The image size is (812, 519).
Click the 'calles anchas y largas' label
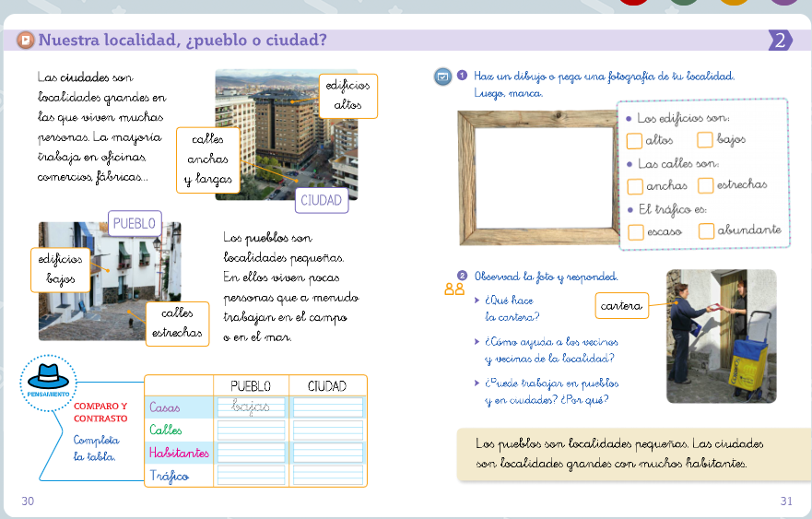[207, 160]
